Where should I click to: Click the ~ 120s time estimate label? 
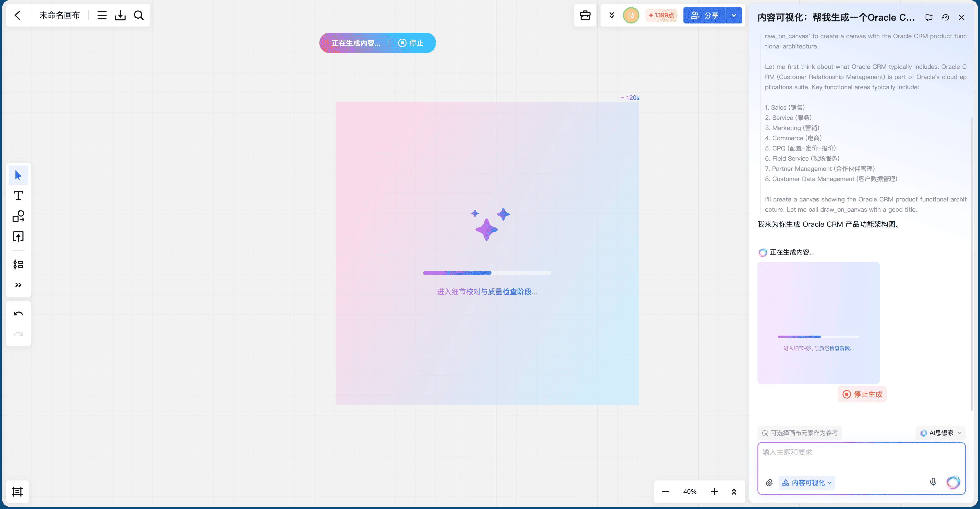pyautogui.click(x=630, y=98)
